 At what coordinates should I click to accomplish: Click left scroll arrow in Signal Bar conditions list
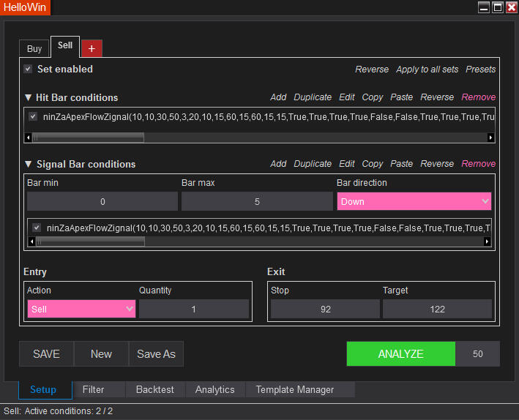[32, 241]
